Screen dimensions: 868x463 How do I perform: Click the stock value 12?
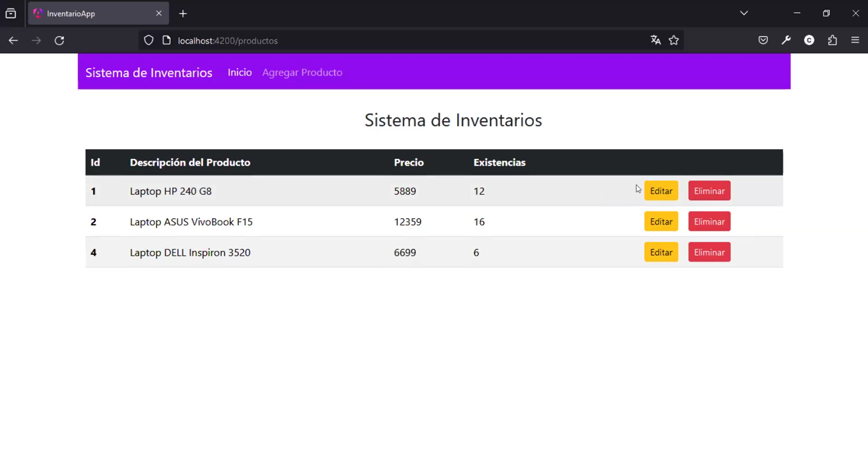(479, 191)
